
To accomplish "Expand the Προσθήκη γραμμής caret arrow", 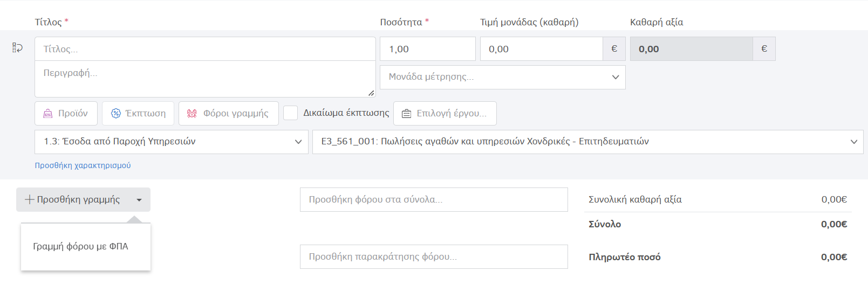I will (139, 200).
